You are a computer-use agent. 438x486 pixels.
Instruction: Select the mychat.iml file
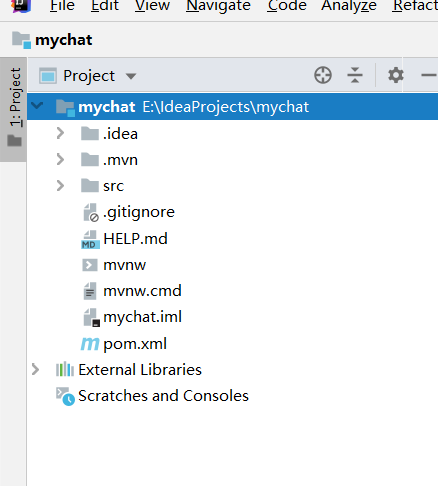click(x=142, y=317)
